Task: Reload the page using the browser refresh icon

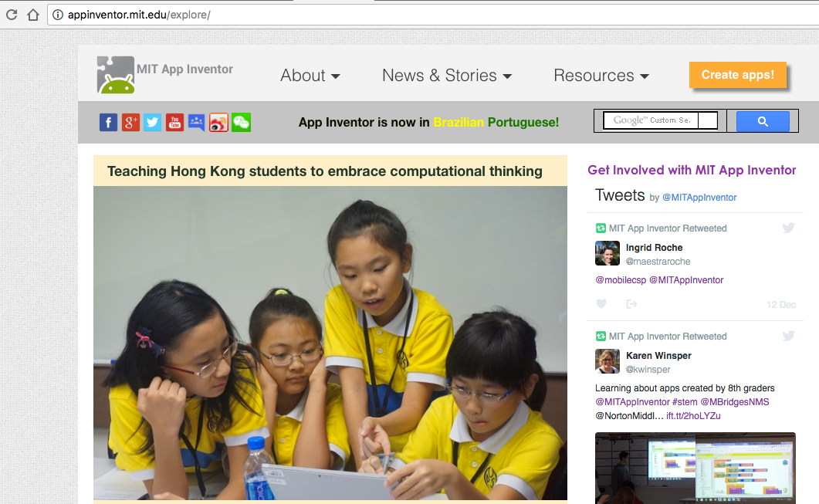Action: 12,15
